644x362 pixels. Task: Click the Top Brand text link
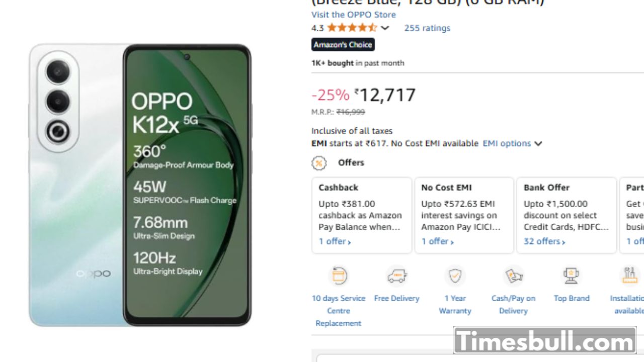(x=571, y=299)
